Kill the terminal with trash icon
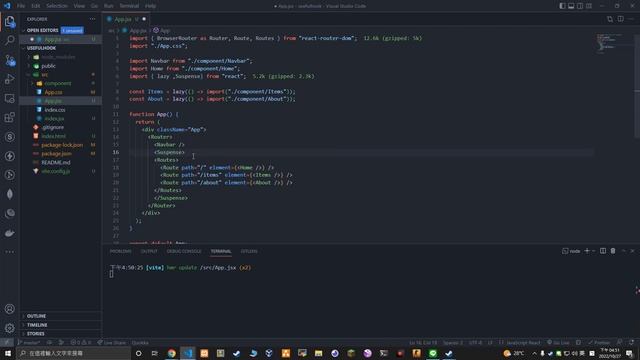This screenshot has width=640, height=360. pyautogui.click(x=613, y=251)
